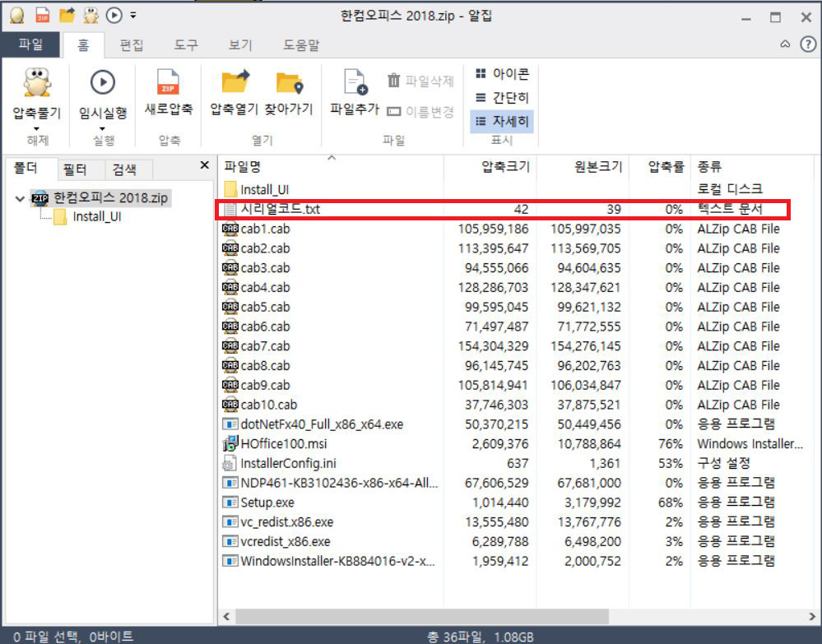Image resolution: width=822 pixels, height=644 pixels.
Task: Click the egg icon in quick access toolbar
Action: [17, 15]
